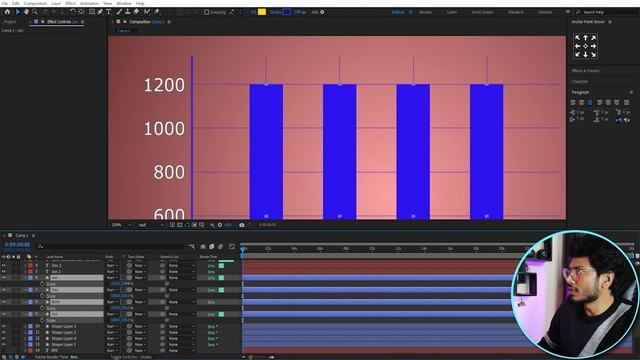Select the Roto Brush tool
Viewport: 640px width, 360px height.
click(x=147, y=12)
